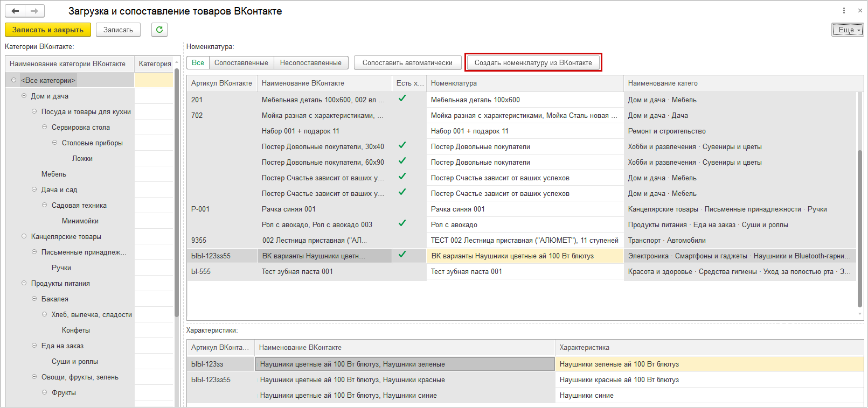Go back with the left arrow
This screenshot has height=408, width=868.
[x=15, y=11]
